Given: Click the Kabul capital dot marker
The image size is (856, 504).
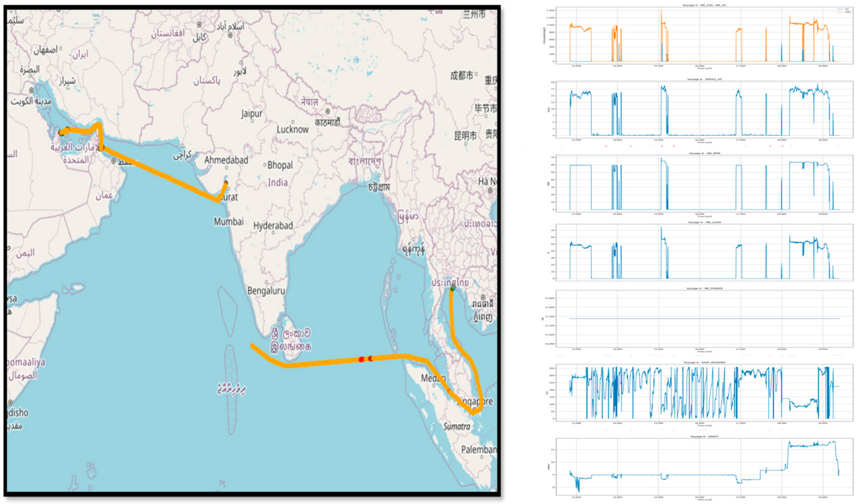Looking at the screenshot, I should 199,24.
